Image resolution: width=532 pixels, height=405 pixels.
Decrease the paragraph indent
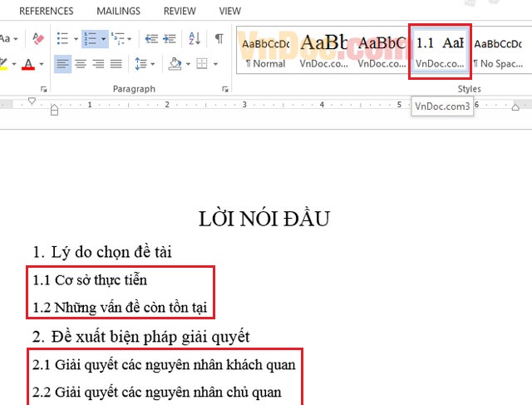tap(151, 39)
